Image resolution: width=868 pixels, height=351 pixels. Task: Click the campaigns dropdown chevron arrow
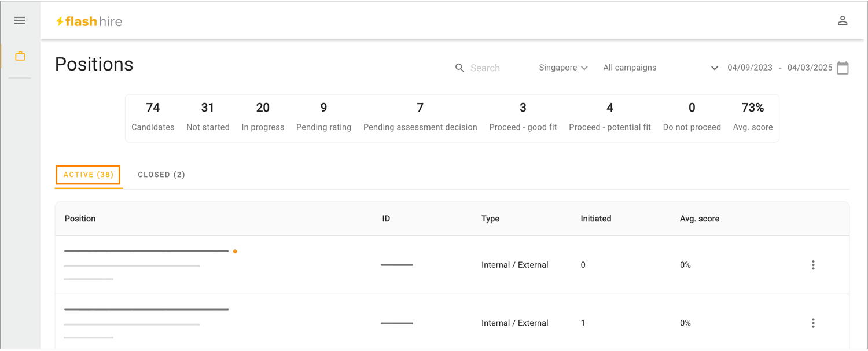click(x=714, y=68)
